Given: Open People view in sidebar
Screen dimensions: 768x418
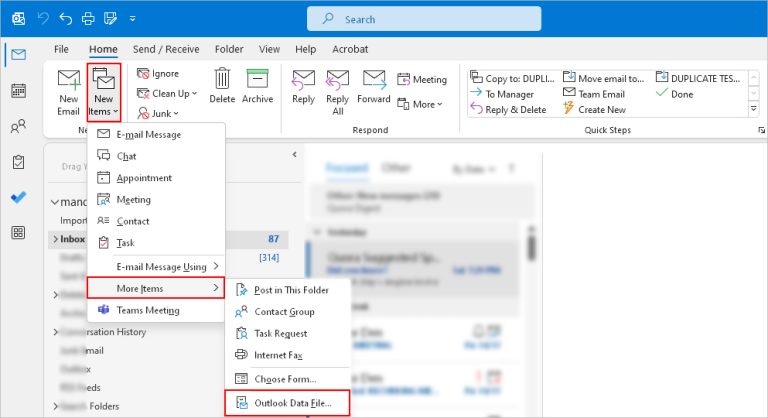Looking at the screenshot, I should 19,127.
